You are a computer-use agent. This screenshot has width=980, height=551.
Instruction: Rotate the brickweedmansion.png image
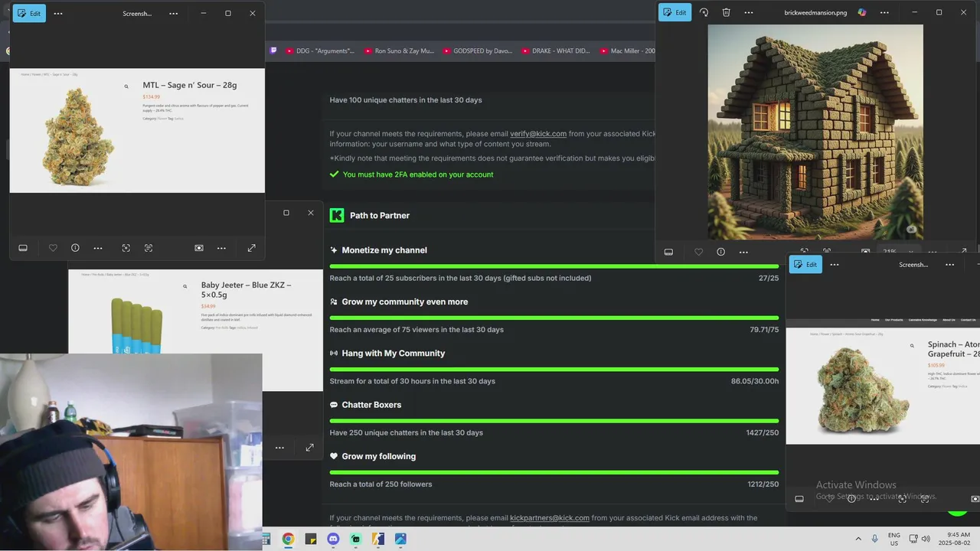click(x=704, y=12)
